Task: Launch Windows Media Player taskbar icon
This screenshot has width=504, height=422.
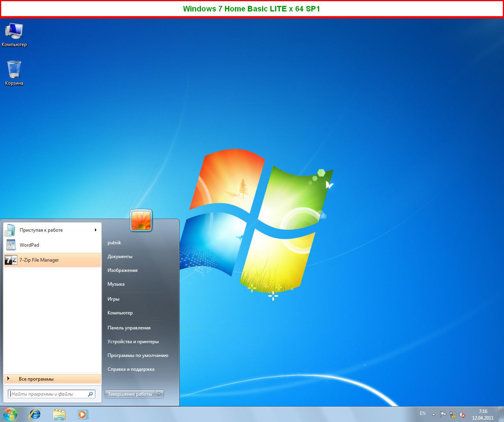Action: pyautogui.click(x=83, y=415)
